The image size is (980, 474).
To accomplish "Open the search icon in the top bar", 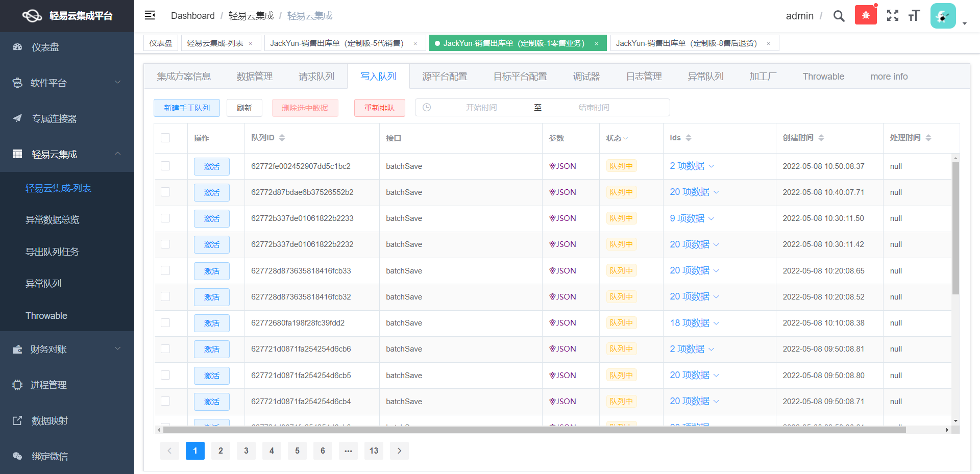I will pos(839,16).
